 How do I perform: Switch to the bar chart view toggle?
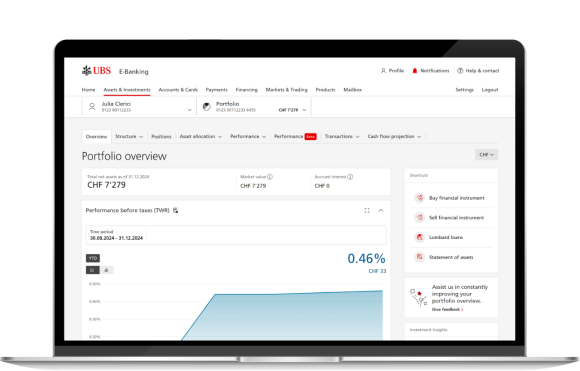(x=107, y=270)
